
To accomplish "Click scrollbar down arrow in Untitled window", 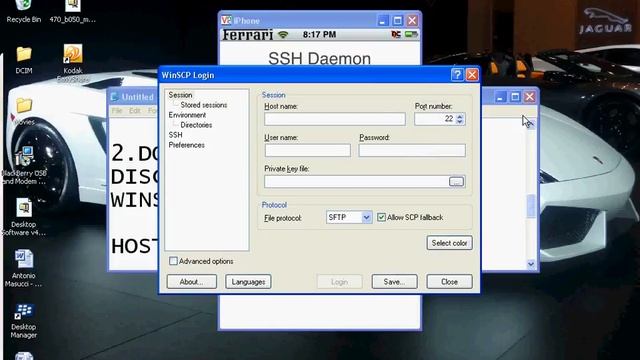I will click(531, 264).
